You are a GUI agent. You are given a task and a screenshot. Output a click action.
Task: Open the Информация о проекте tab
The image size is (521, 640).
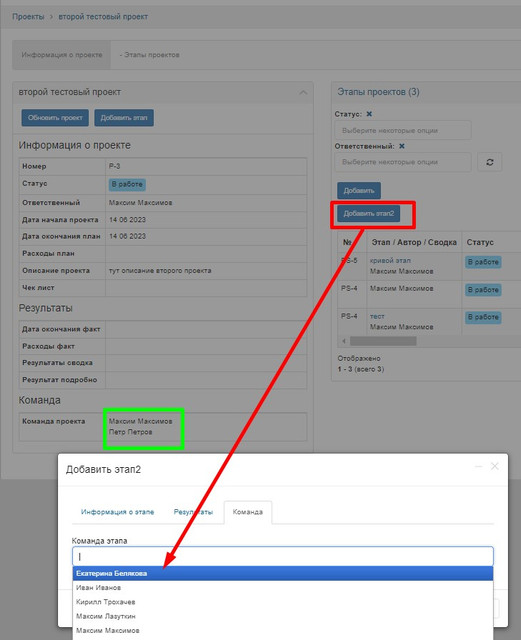(62, 55)
